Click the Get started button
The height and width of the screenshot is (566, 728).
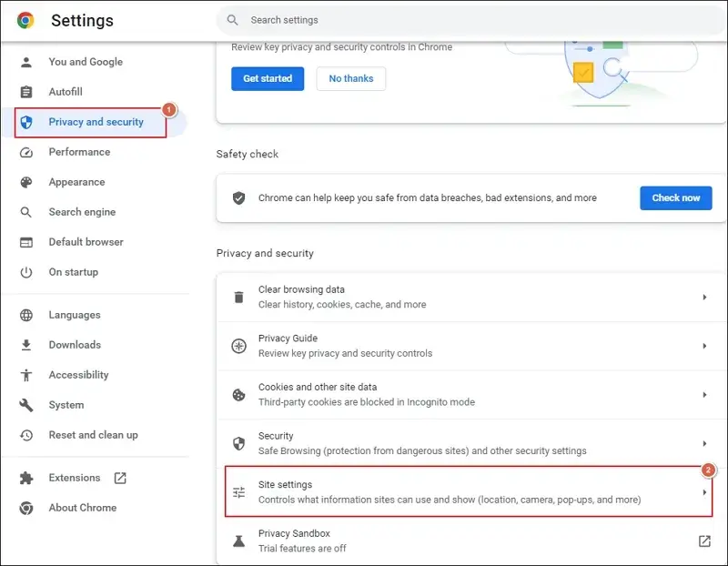click(x=268, y=79)
